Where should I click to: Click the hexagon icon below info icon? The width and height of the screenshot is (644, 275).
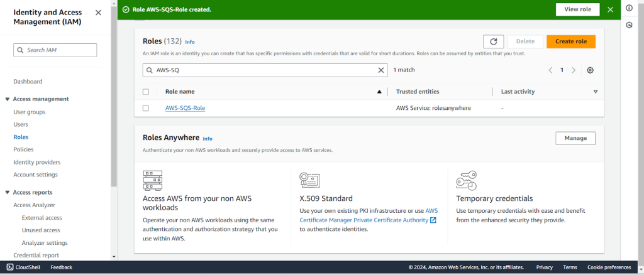(x=629, y=25)
